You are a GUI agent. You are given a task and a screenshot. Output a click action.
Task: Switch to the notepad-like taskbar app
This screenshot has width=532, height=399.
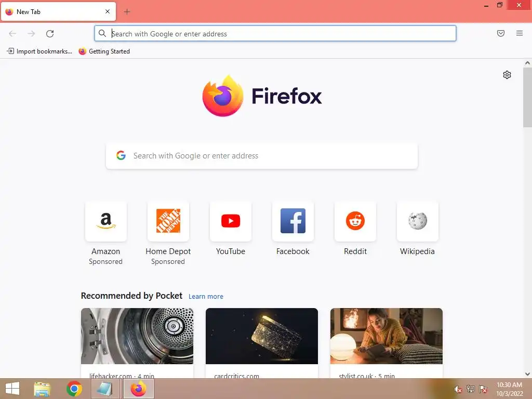[104, 389]
